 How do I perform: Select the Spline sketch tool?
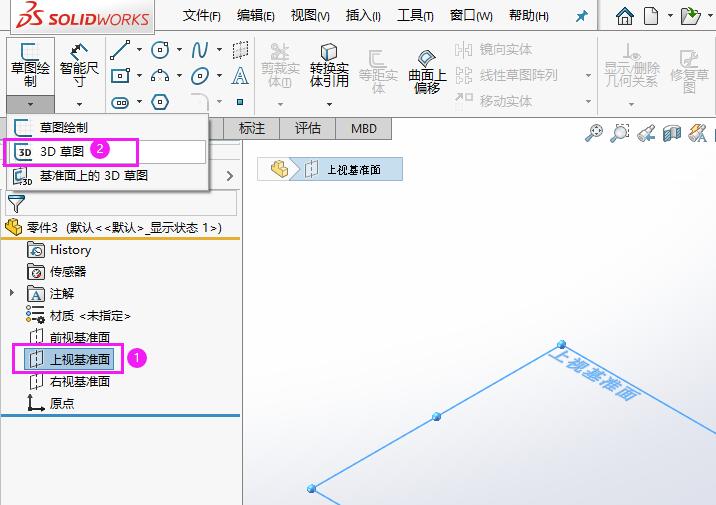(x=200, y=50)
